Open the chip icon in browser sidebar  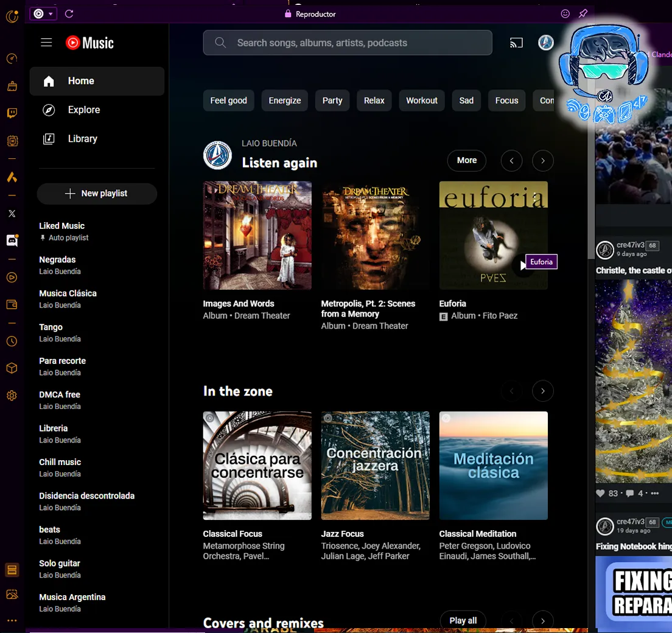(12, 141)
